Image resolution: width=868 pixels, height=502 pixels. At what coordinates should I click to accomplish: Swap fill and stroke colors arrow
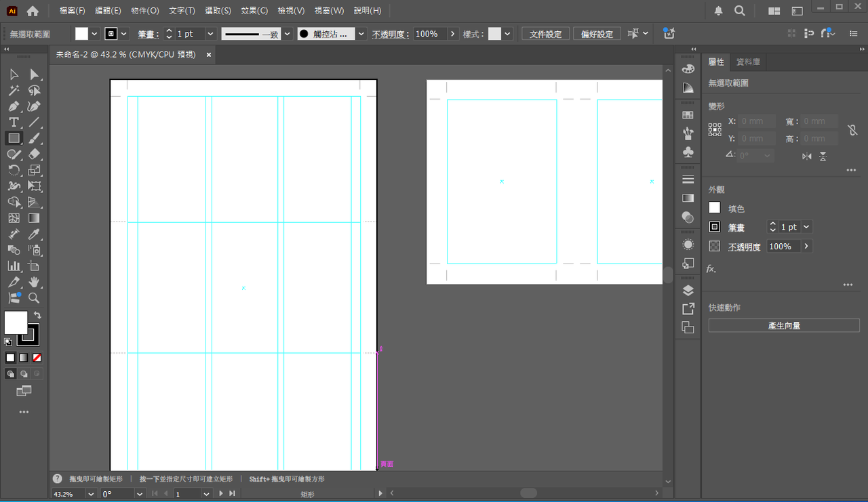tap(37, 315)
